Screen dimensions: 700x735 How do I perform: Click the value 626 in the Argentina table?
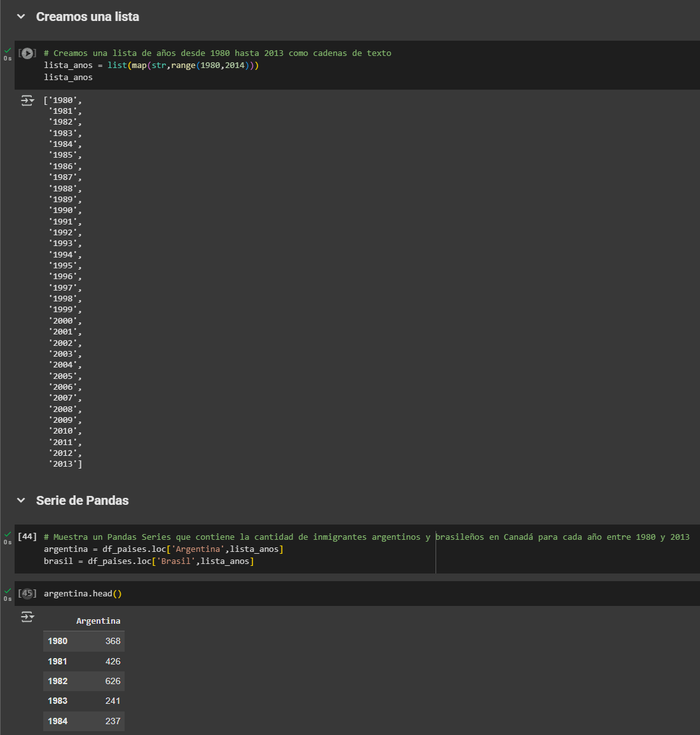pos(113,681)
